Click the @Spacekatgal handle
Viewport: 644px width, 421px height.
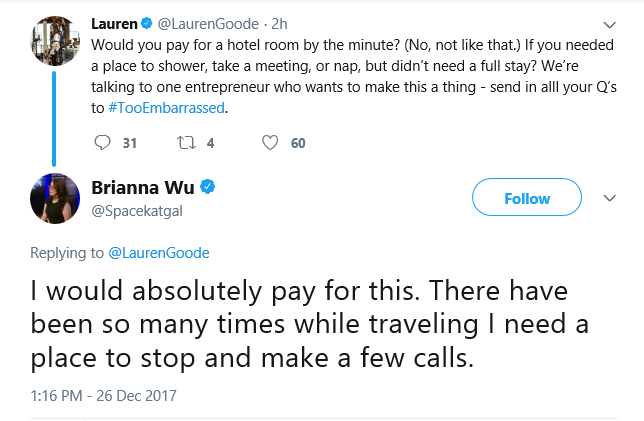[137, 211]
